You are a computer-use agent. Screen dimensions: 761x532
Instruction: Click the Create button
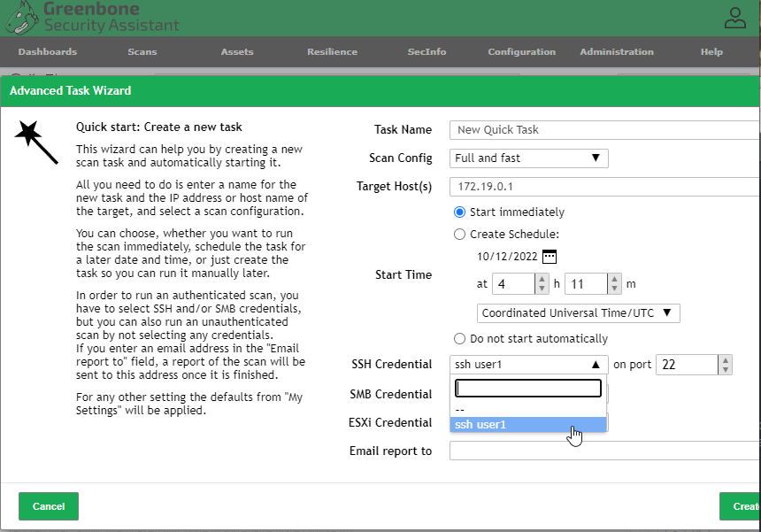pyautogui.click(x=740, y=506)
